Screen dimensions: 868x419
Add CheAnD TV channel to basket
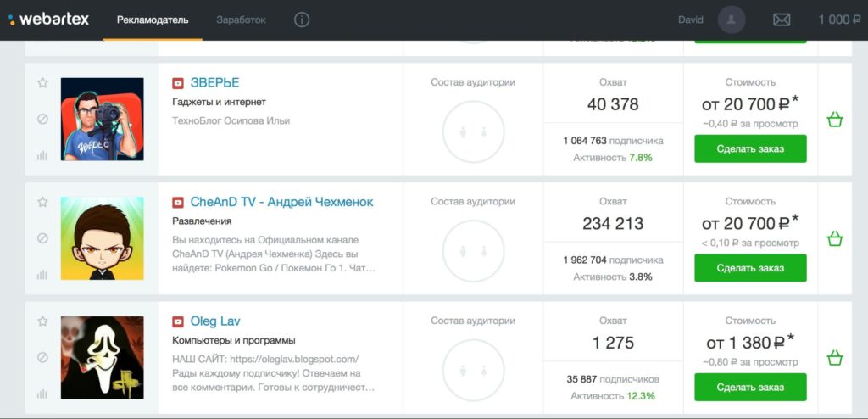[x=834, y=239]
